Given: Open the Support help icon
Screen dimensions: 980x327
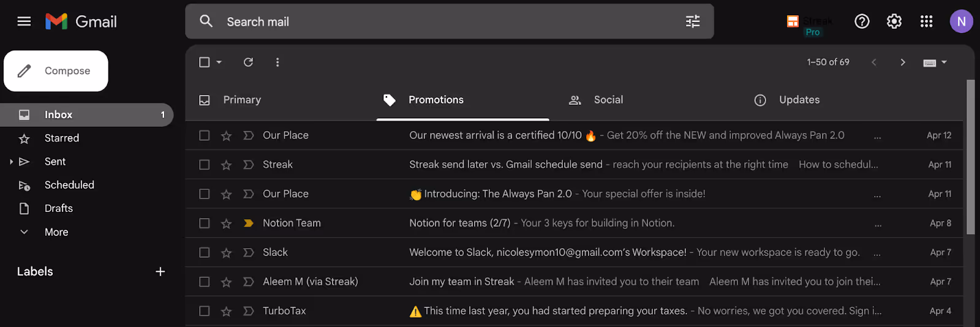Looking at the screenshot, I should pyautogui.click(x=862, y=21).
